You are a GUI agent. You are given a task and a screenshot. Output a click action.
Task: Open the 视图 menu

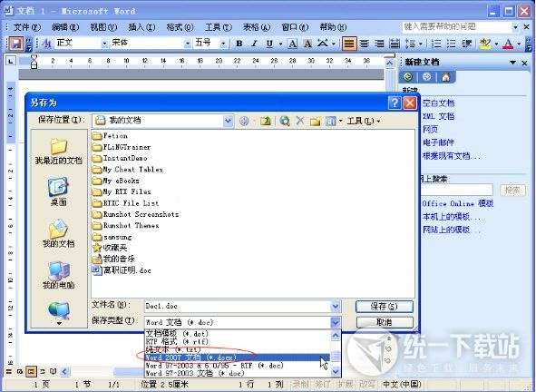103,27
